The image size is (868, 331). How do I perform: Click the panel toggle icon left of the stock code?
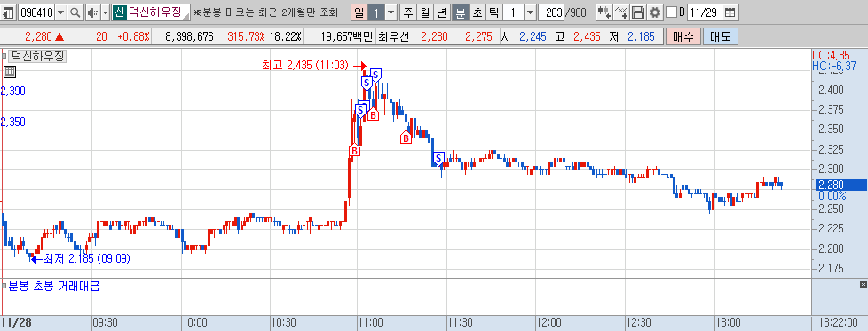pos(9,12)
